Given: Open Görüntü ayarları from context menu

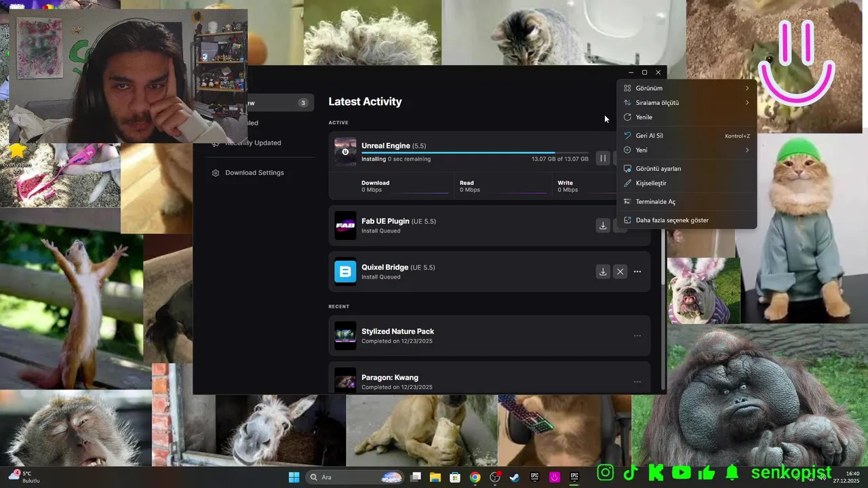Looking at the screenshot, I should tap(686, 169).
